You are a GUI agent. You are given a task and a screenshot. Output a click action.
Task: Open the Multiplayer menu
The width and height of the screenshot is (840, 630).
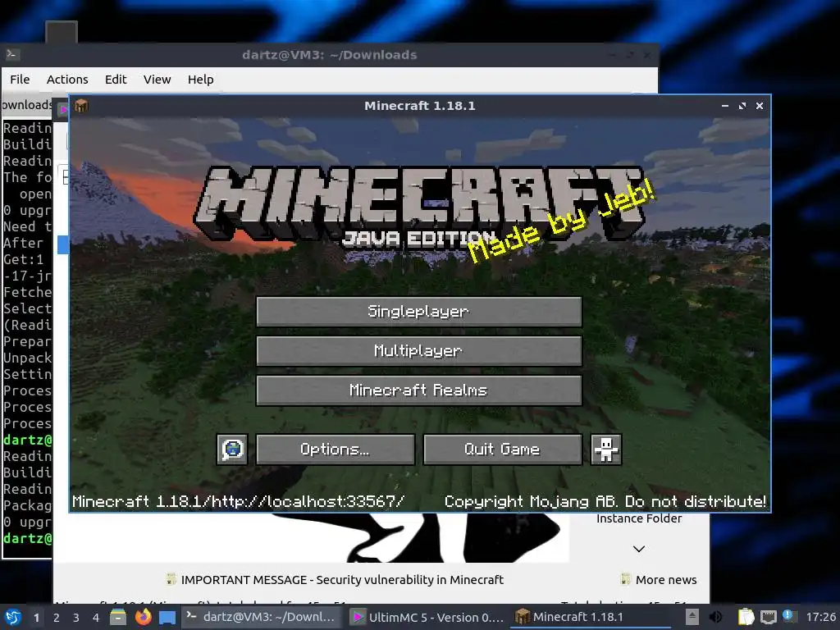(419, 351)
